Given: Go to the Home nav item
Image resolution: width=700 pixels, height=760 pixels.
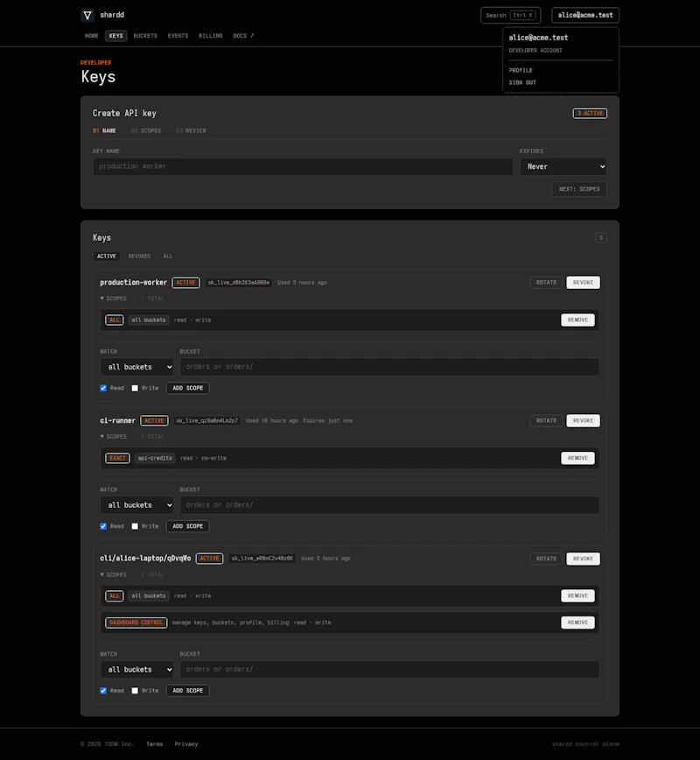Looking at the screenshot, I should point(92,36).
